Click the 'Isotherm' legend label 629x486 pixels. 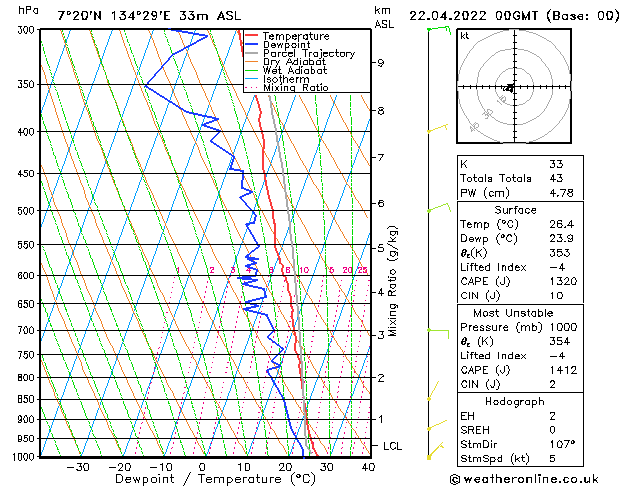pos(286,79)
